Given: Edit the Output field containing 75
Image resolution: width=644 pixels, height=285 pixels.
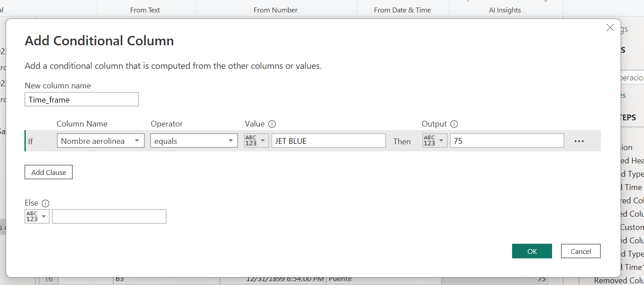Looking at the screenshot, I should click(x=507, y=141).
